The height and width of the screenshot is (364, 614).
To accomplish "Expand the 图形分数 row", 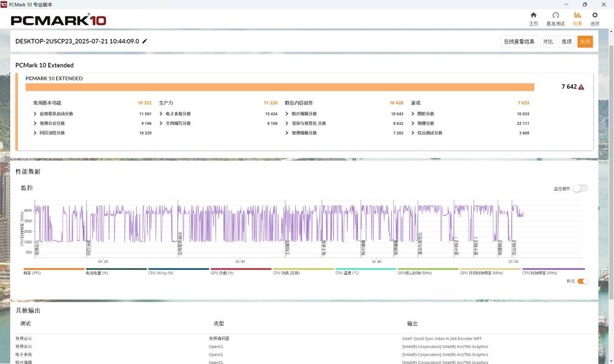I will click(413, 114).
